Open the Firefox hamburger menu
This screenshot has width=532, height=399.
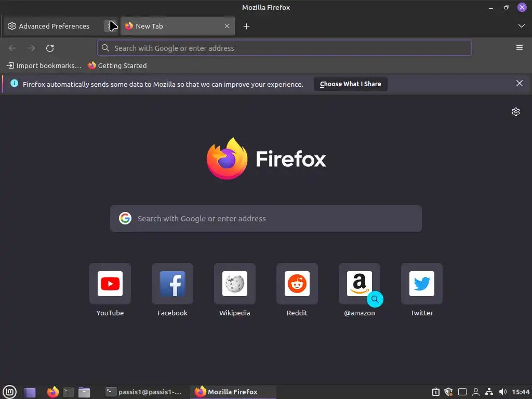519,48
